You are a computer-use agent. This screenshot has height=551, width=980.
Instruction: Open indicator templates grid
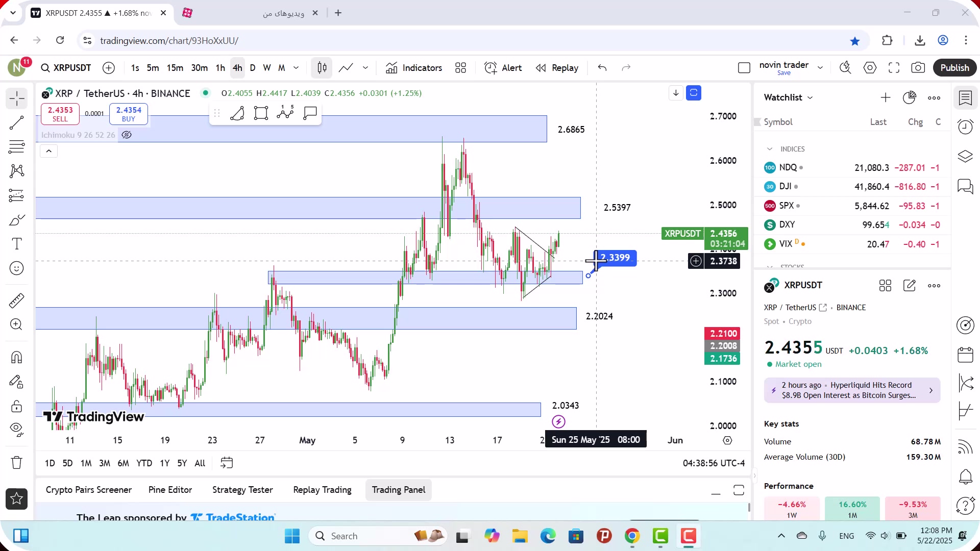point(461,68)
